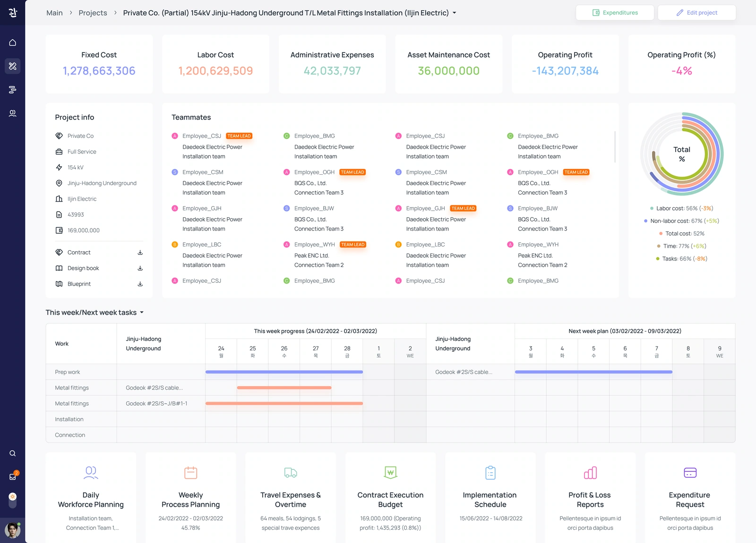Click Godeok #2S/S cable this-week orange bar
The image size is (756, 543).
click(284, 388)
